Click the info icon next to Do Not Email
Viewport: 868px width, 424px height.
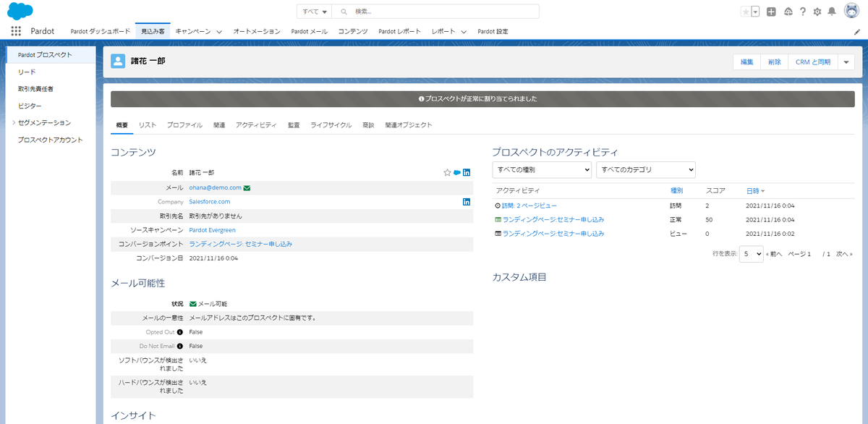[x=180, y=346]
